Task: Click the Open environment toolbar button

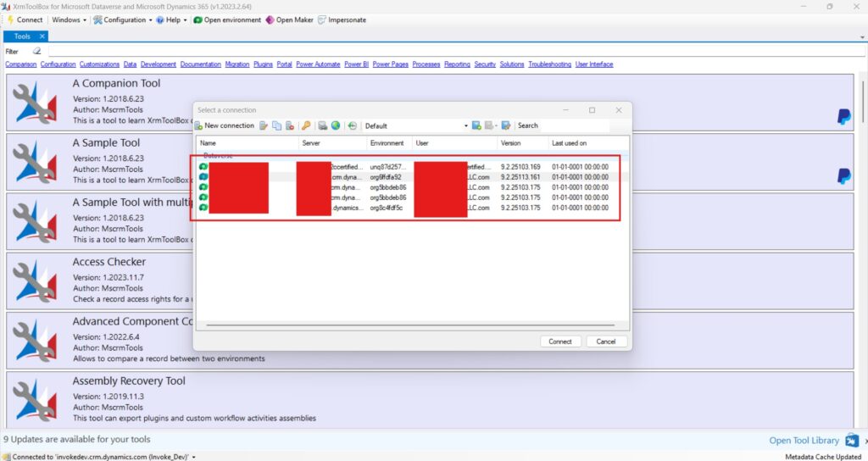Action: 226,19
